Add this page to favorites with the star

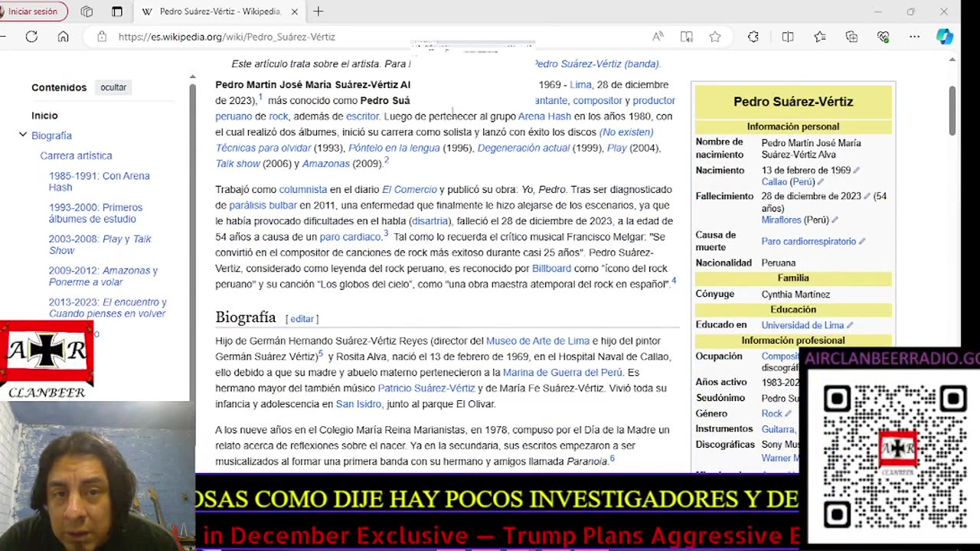click(715, 37)
